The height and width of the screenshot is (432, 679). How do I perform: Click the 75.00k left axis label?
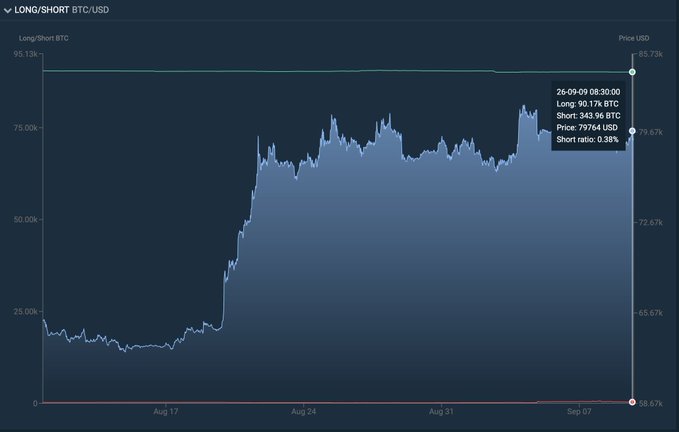(x=26, y=128)
